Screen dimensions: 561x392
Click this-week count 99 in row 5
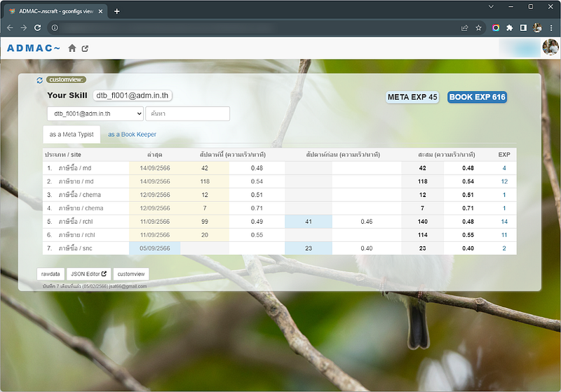point(205,222)
